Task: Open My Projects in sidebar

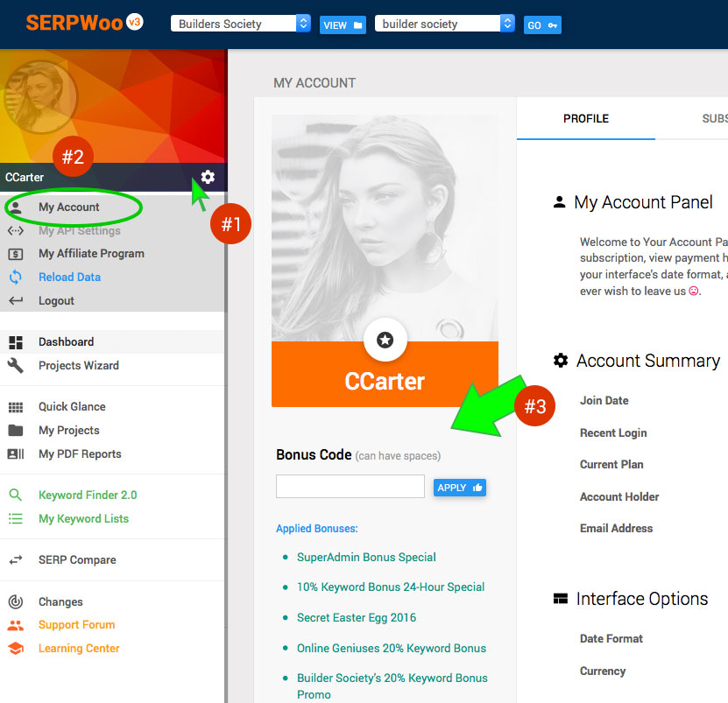Action: pos(69,430)
